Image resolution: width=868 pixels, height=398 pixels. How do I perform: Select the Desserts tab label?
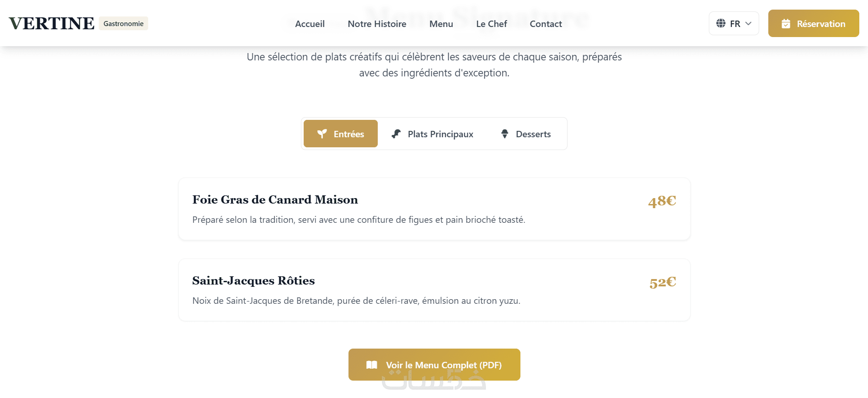(533, 134)
